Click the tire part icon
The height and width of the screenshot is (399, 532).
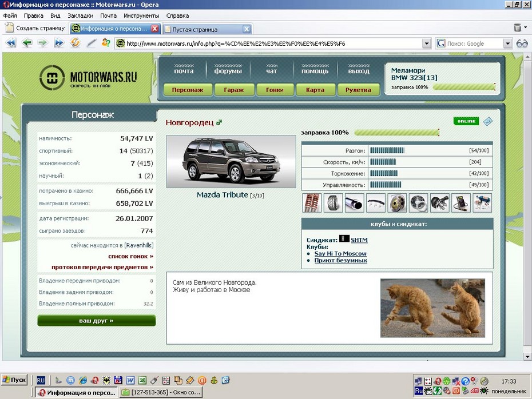point(333,203)
